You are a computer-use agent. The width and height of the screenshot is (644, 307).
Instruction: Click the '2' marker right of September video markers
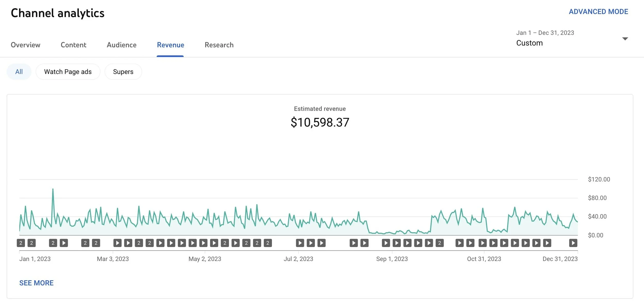coord(439,243)
